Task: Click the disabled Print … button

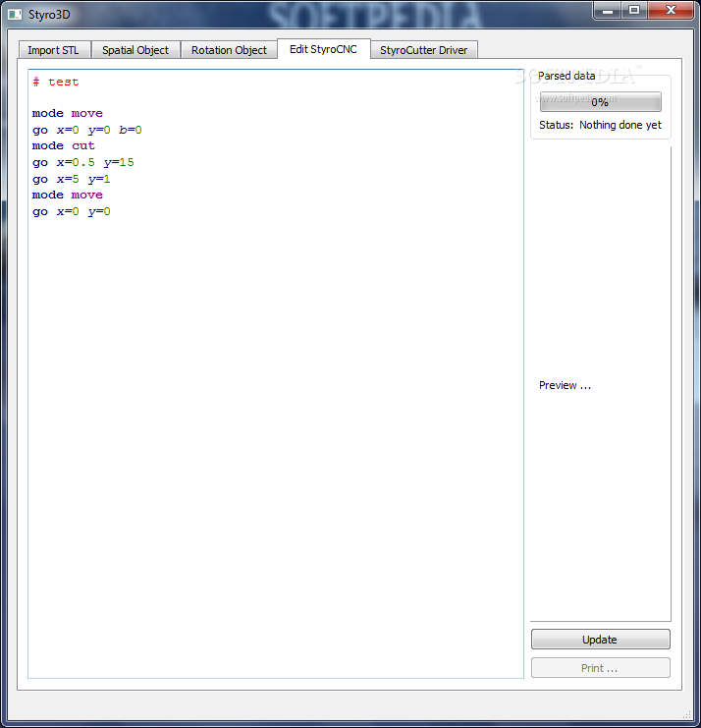Action: coord(600,668)
